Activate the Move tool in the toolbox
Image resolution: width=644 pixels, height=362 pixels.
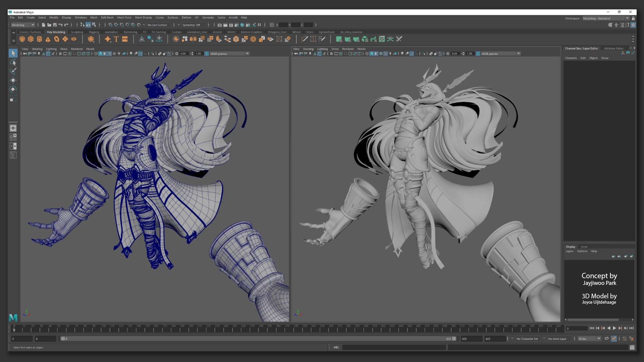click(13, 80)
